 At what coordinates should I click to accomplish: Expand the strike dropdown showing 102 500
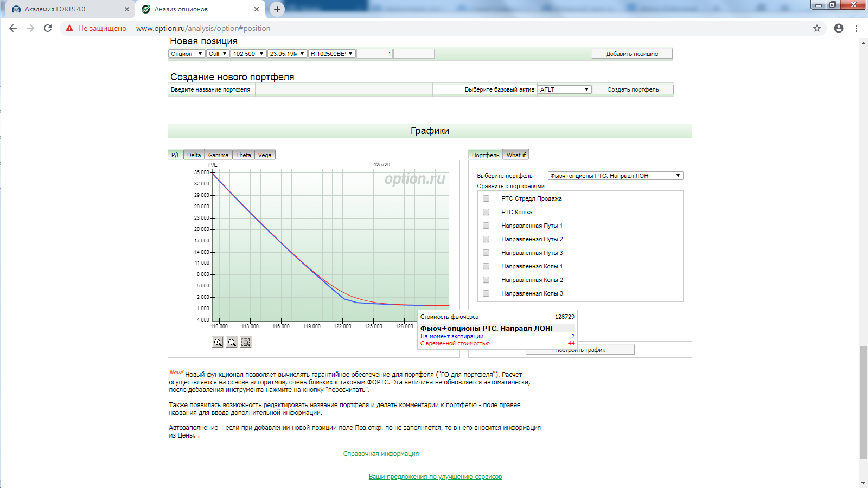[248, 54]
